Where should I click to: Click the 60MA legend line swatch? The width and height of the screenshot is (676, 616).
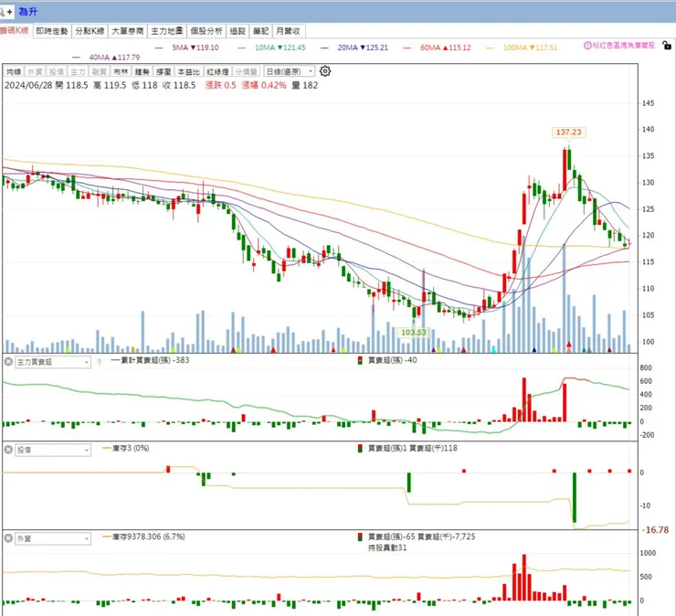407,48
